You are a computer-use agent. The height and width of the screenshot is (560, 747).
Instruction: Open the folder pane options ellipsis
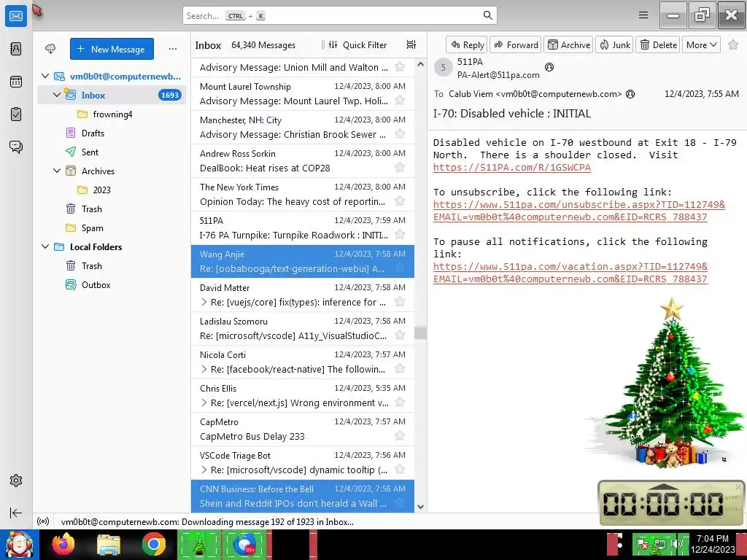(173, 49)
